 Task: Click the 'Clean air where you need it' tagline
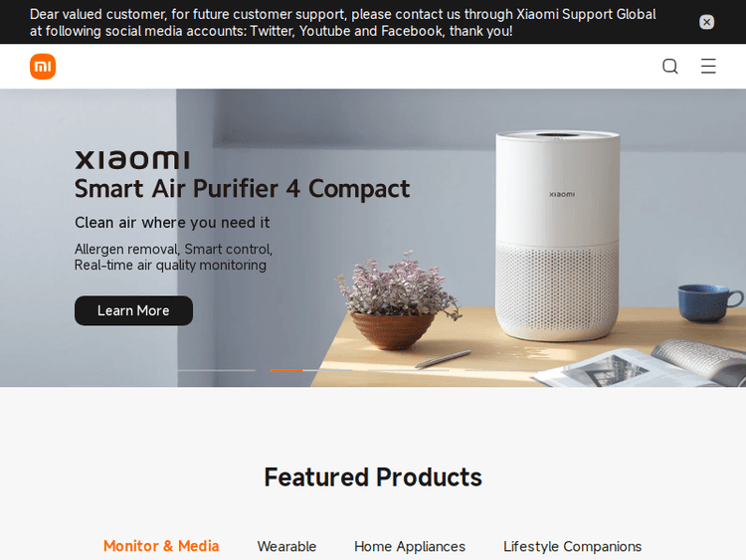172,222
